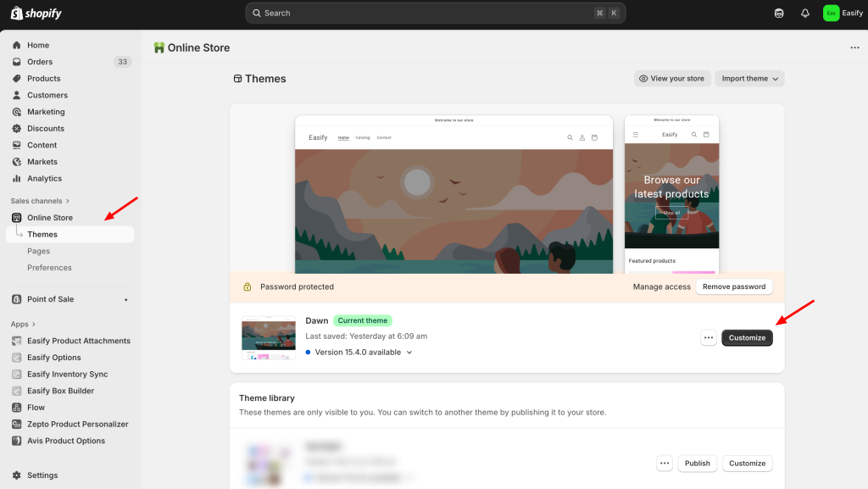This screenshot has height=489, width=868.
Task: Click Remove password button
Action: 734,286
